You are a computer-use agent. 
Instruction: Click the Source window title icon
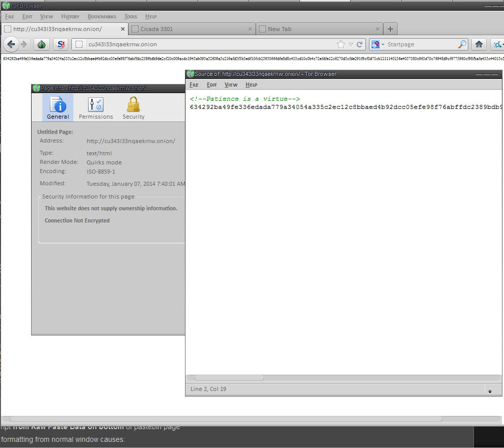[190, 74]
